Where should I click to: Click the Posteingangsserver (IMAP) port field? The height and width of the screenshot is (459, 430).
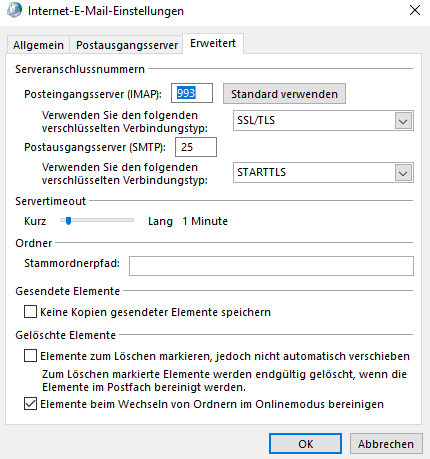192,93
